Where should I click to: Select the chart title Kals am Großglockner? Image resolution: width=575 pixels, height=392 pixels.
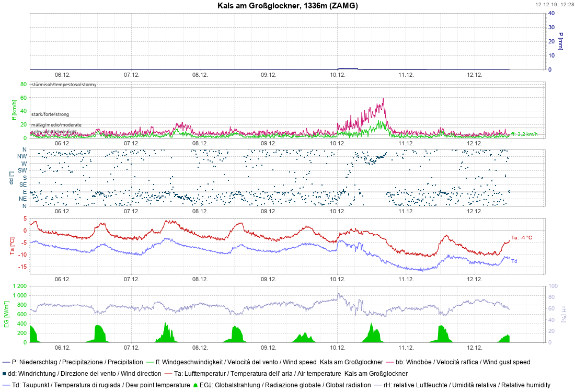click(288, 5)
